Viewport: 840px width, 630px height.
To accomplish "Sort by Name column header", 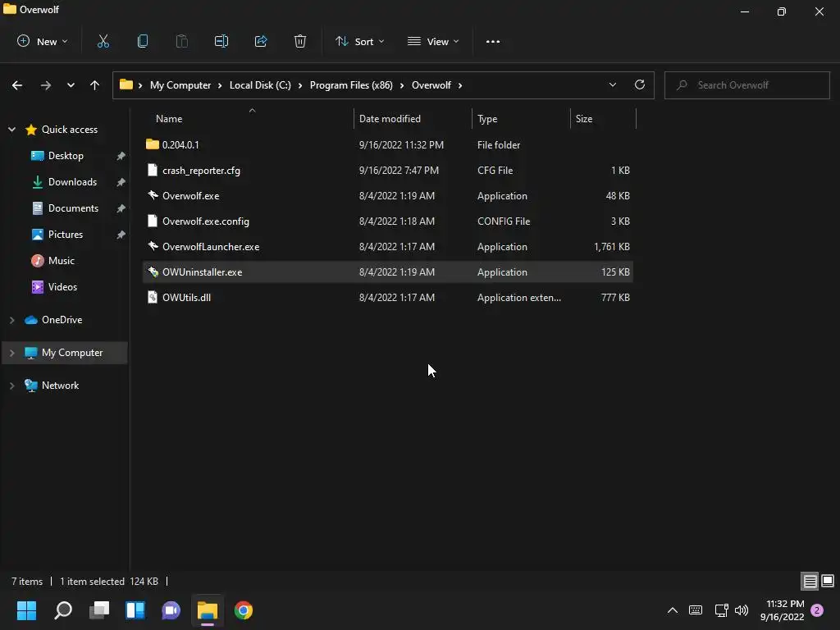I will click(x=248, y=118).
